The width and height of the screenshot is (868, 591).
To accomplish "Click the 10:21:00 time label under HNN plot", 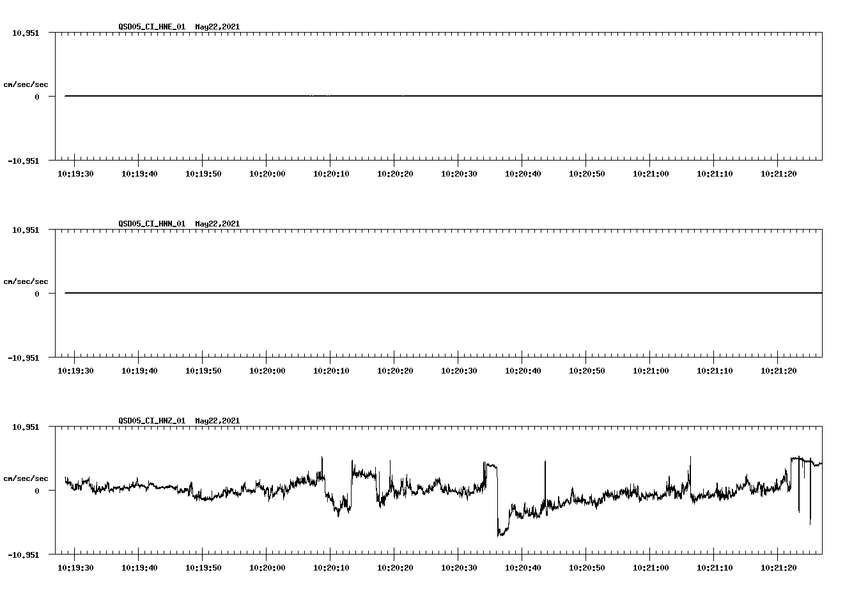I will point(651,370).
